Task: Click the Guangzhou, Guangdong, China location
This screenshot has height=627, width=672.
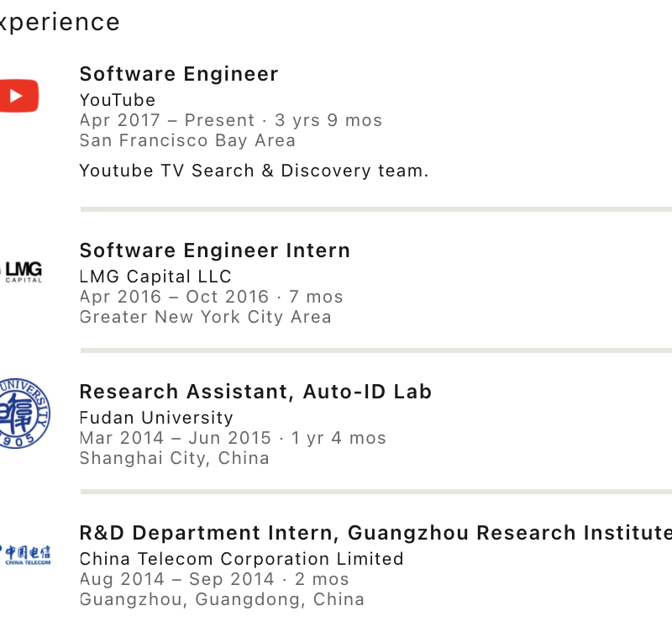Action: [x=222, y=599]
